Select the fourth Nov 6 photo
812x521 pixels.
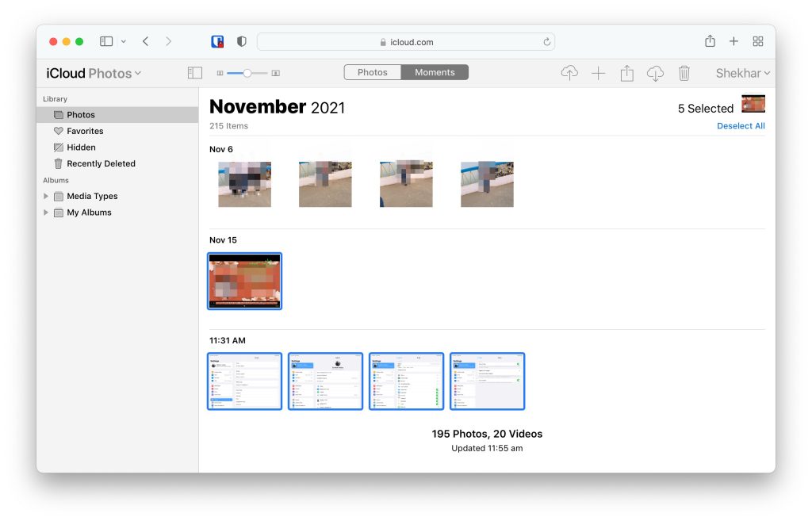click(487, 184)
